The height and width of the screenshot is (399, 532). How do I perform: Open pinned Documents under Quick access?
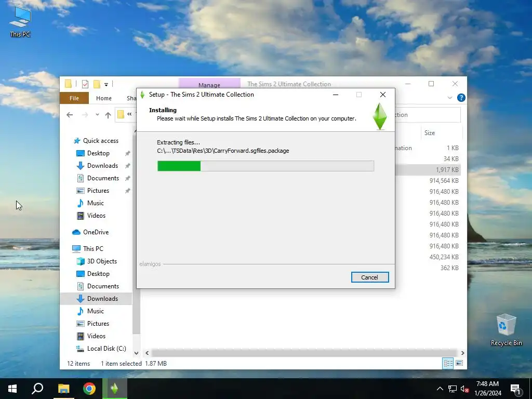tap(98, 178)
